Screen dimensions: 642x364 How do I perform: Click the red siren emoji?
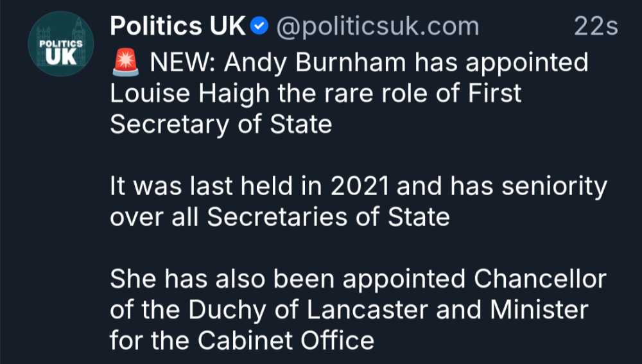(125, 63)
